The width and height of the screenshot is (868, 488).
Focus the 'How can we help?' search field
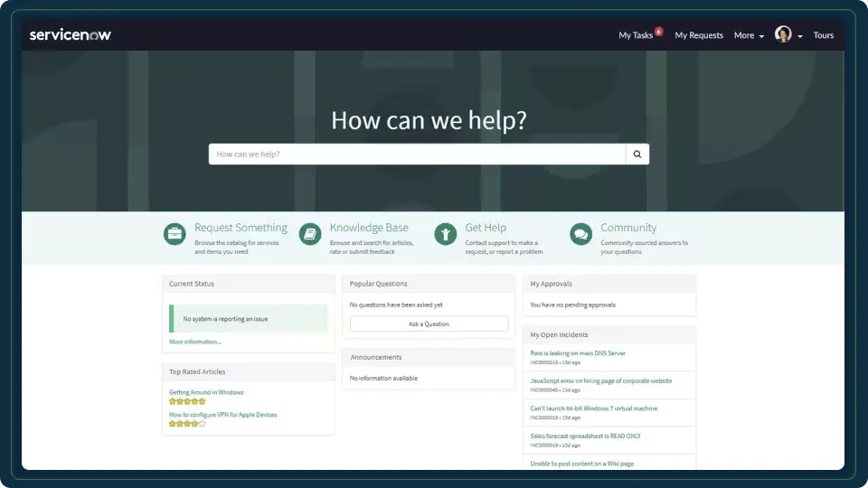pos(417,155)
